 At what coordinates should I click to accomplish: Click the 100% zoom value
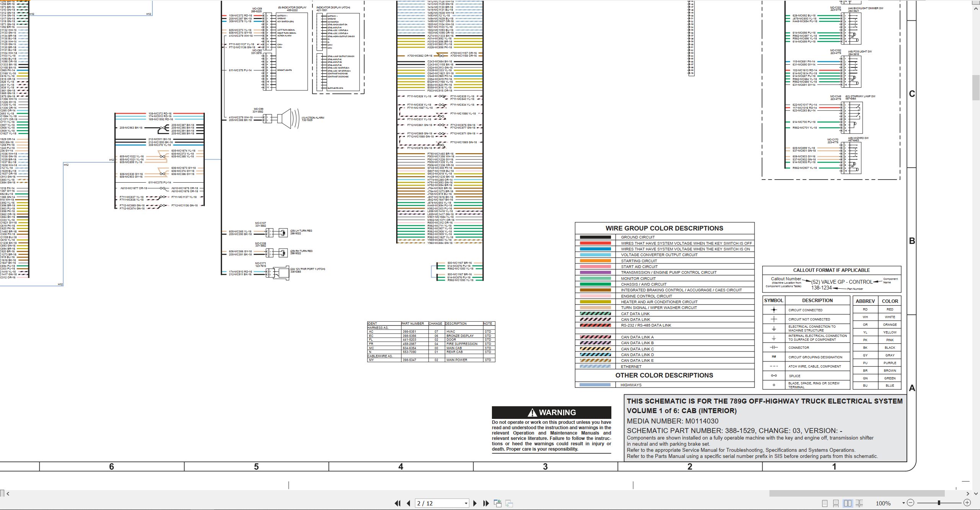[883, 503]
